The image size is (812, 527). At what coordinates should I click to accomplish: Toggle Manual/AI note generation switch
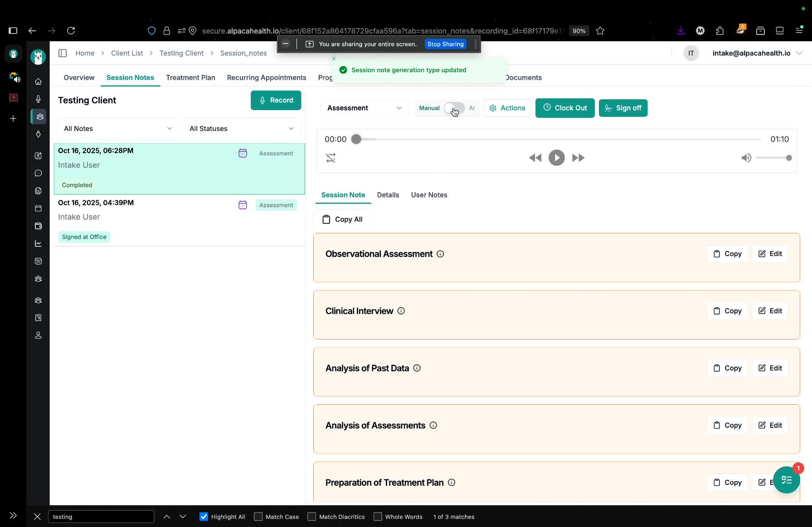point(454,108)
